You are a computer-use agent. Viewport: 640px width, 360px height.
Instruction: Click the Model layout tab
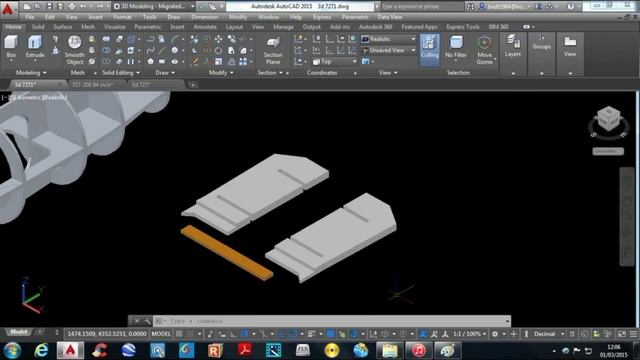[18, 332]
